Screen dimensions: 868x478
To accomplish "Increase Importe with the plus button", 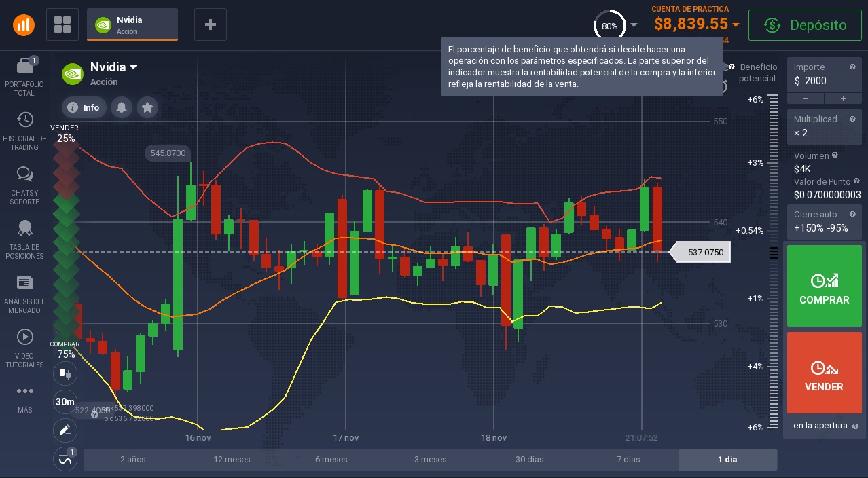I will click(x=843, y=98).
